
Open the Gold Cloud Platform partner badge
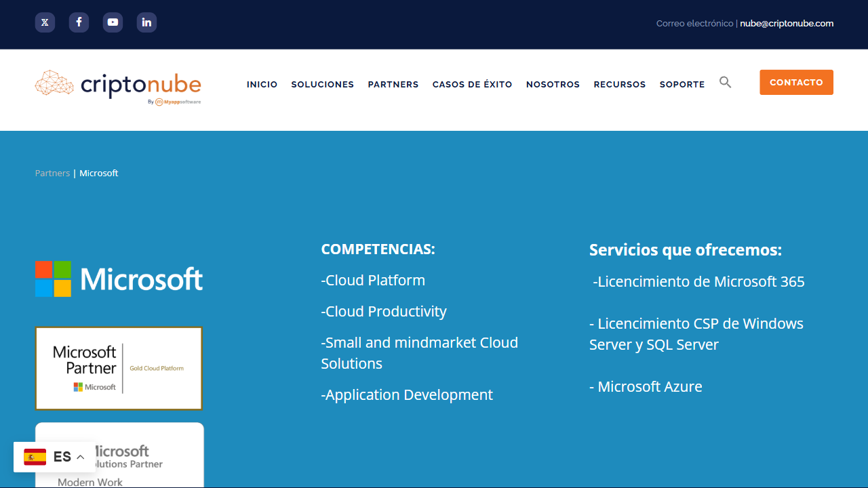tap(119, 368)
